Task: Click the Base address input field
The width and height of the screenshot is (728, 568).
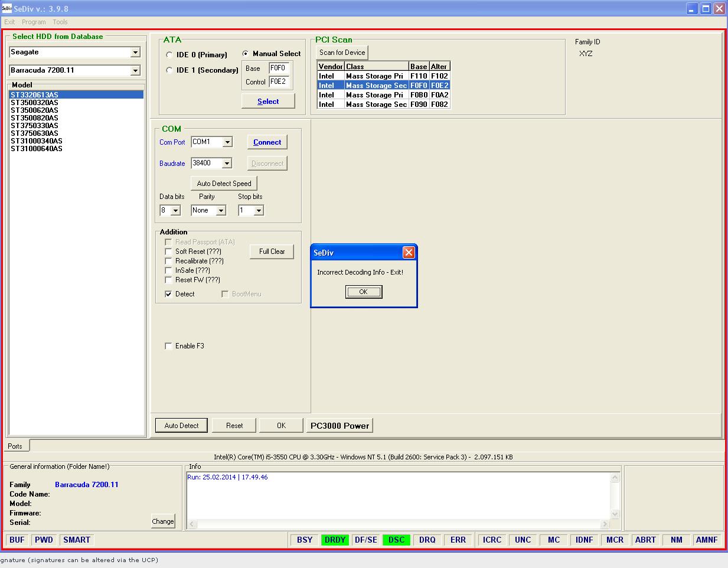Action: point(279,68)
